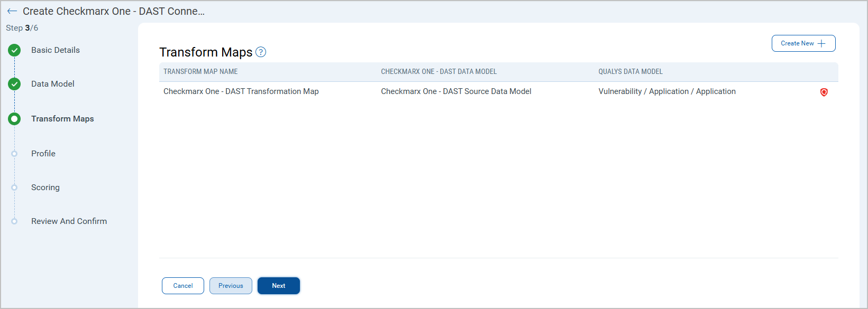Image resolution: width=868 pixels, height=309 pixels.
Task: Select Checkmarx One - DAST Transformation Map cell
Action: [x=241, y=91]
